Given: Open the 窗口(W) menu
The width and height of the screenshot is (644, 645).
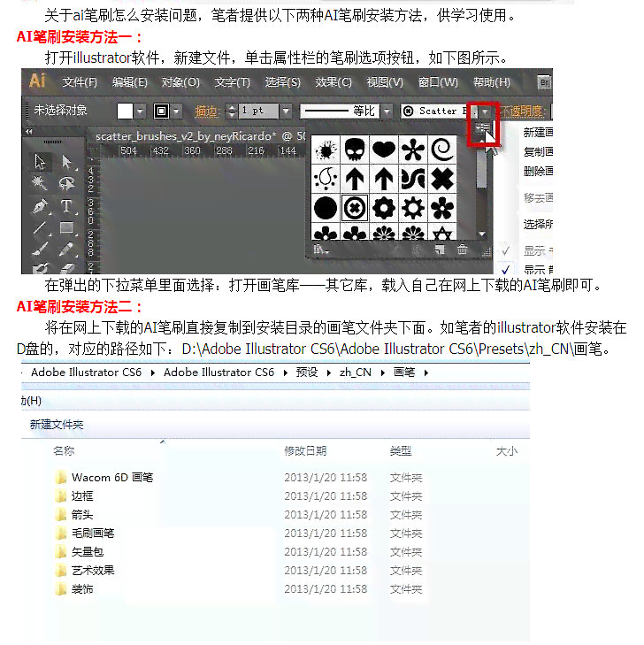Looking at the screenshot, I should (438, 82).
